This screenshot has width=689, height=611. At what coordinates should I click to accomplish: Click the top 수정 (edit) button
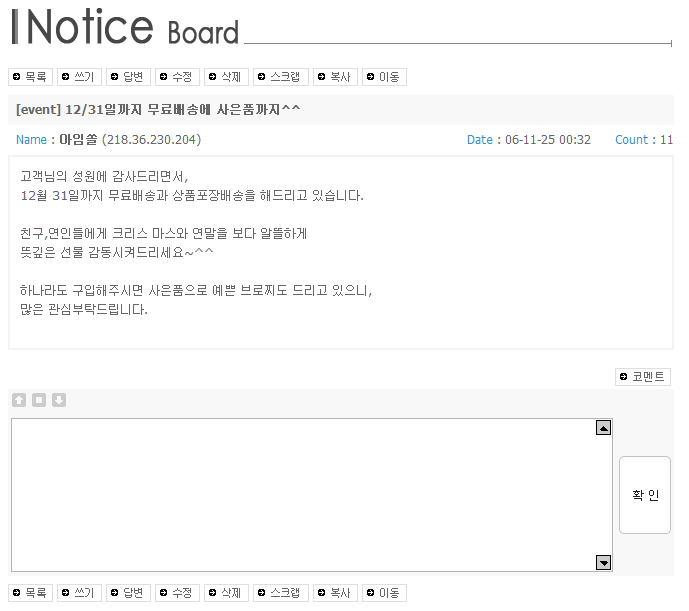(x=177, y=77)
